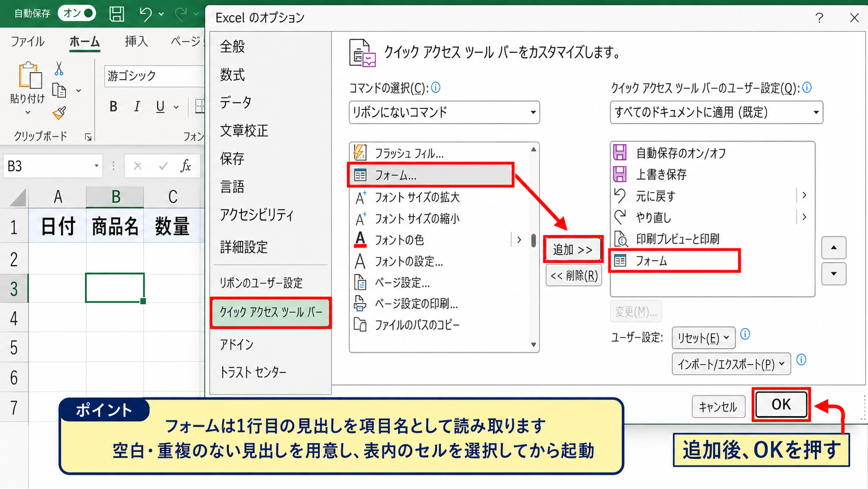
Task: Click the Move Down arrow button
Action: point(834,274)
